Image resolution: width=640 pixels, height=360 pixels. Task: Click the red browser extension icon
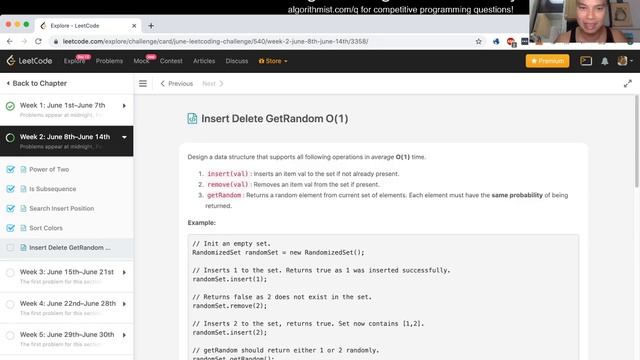[x=511, y=42]
